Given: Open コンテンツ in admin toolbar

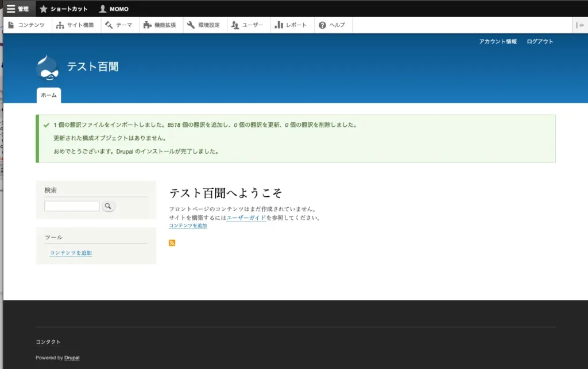Looking at the screenshot, I should 26,25.
